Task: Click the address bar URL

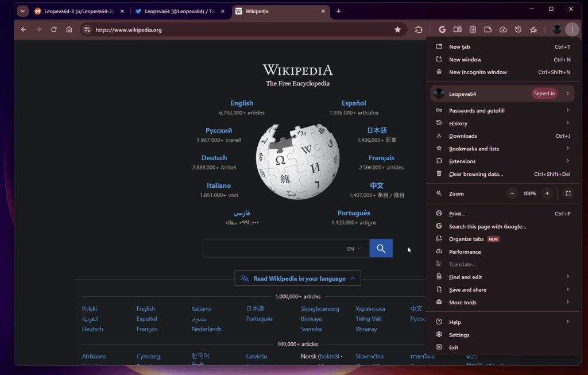Action: [129, 30]
